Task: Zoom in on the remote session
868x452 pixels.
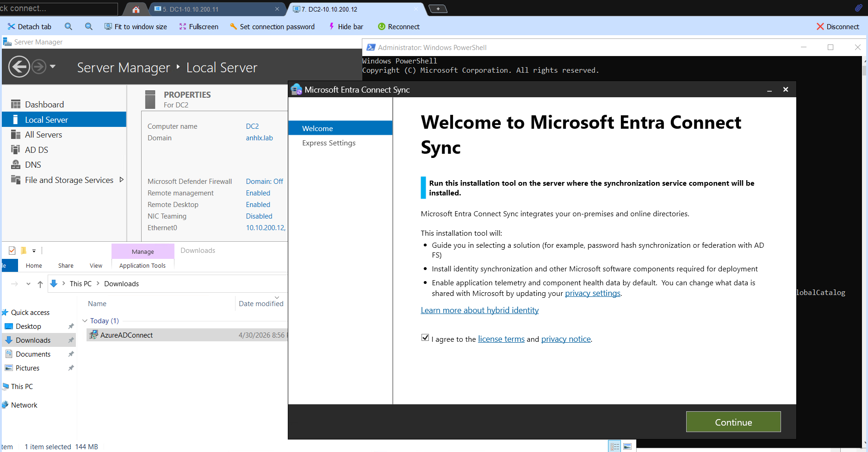Action: click(68, 27)
